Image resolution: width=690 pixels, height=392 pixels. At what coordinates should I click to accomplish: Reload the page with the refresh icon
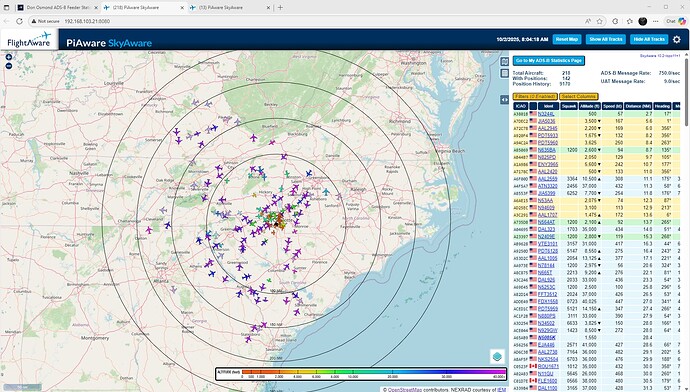(x=19, y=21)
